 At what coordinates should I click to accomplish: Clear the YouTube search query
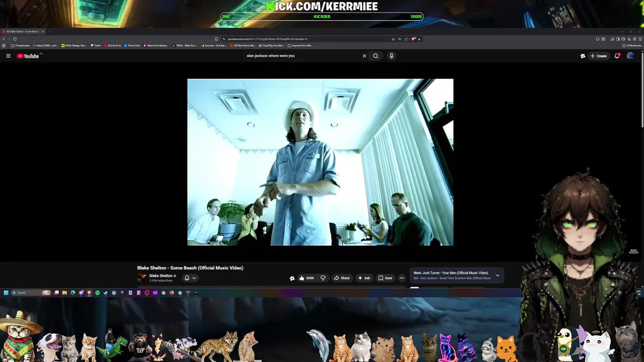pyautogui.click(x=364, y=56)
